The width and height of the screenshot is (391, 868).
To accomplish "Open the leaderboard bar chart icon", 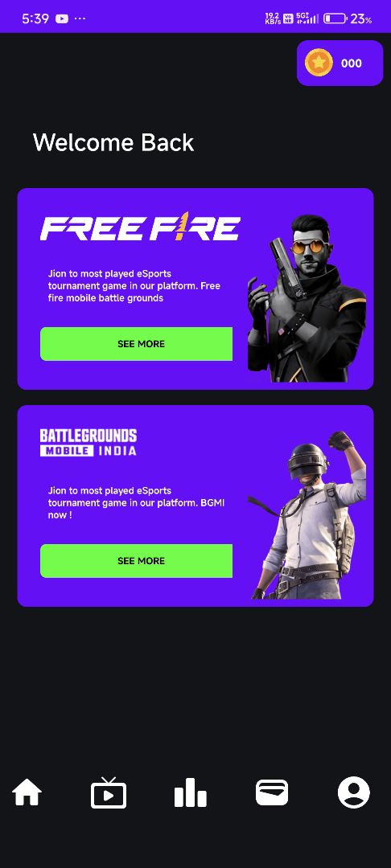I will click(190, 792).
